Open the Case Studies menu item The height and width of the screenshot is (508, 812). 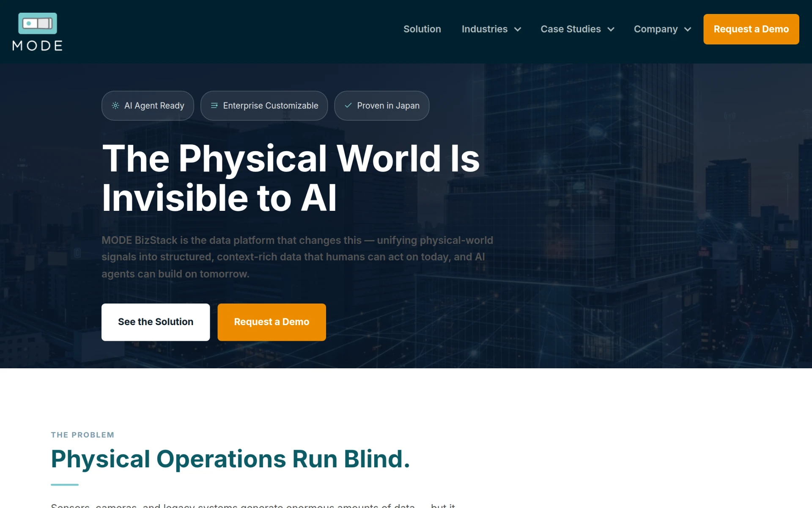(571, 29)
